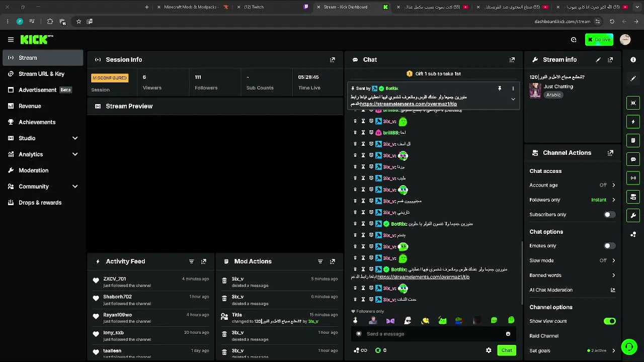Viewport: 644px width, 362px height.
Task: Click the Just Chatting category thumbnail
Action: pyautogui.click(x=535, y=90)
